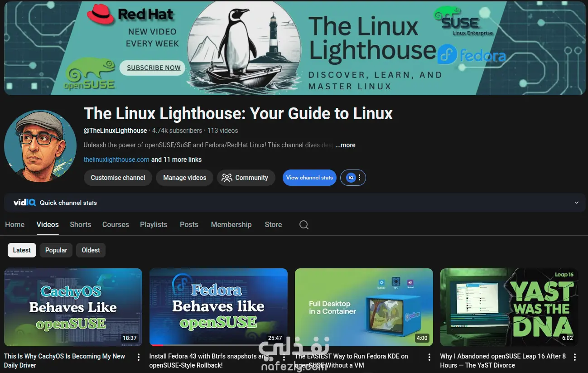
Task: Open the CachyOS Behaves Like openSUSE thumbnail
Action: click(x=73, y=307)
